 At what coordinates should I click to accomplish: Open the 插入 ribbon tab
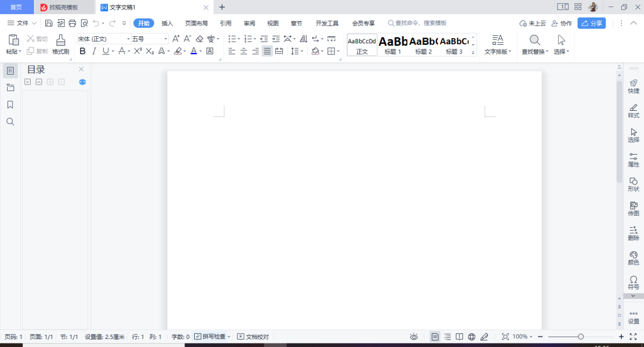click(x=167, y=23)
